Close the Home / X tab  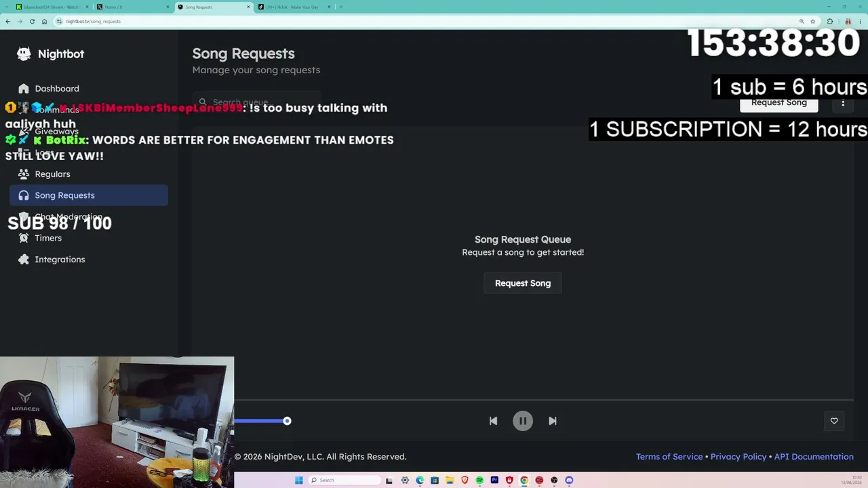coord(167,7)
